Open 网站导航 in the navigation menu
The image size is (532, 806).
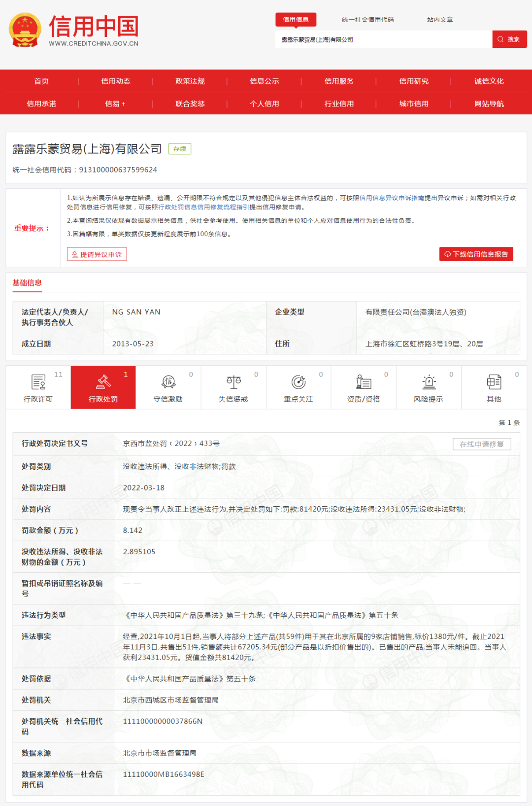[x=489, y=104]
